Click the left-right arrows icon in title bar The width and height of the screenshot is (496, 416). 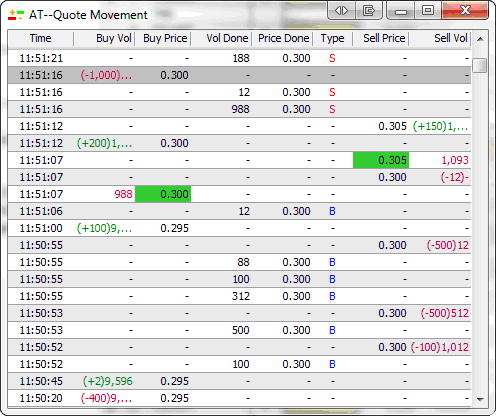coord(341,11)
